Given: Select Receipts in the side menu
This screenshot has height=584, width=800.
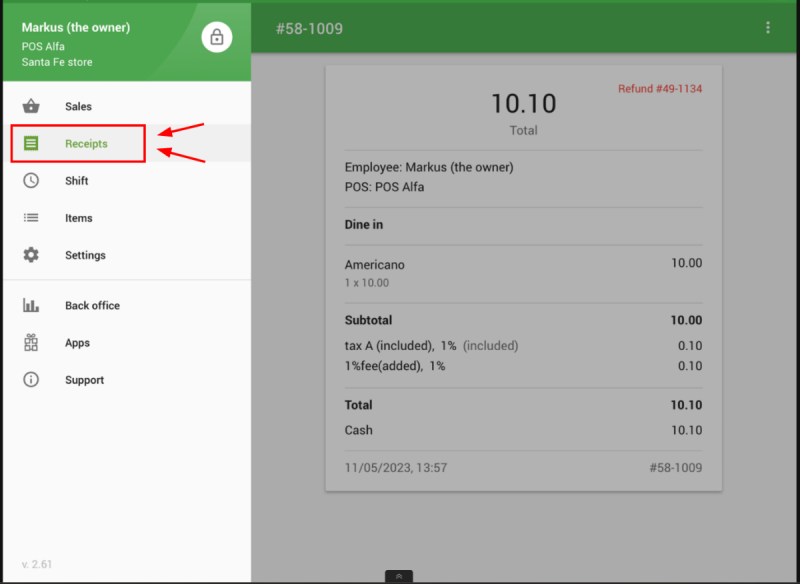Looking at the screenshot, I should (86, 144).
